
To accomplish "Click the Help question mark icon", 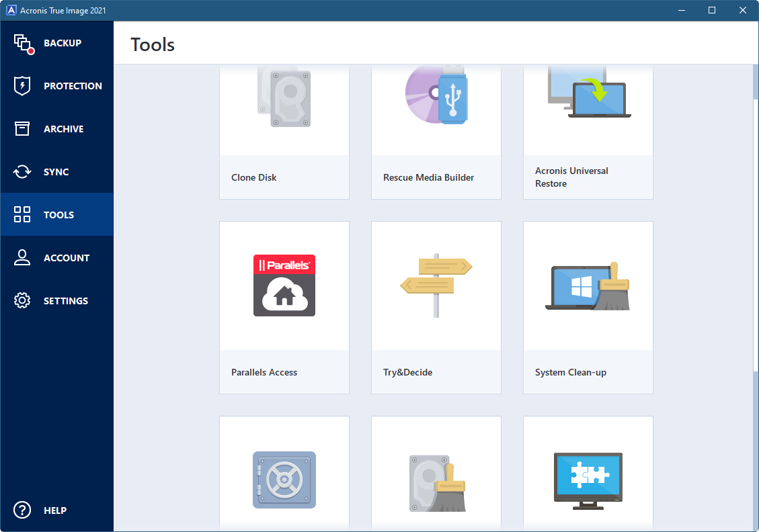I will [22, 510].
